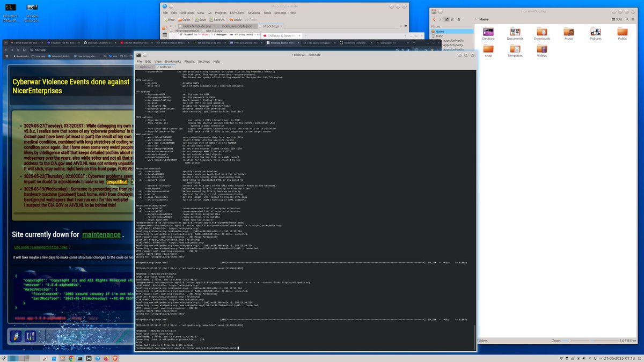Open the Public folder in Dolphin

tap(623, 33)
